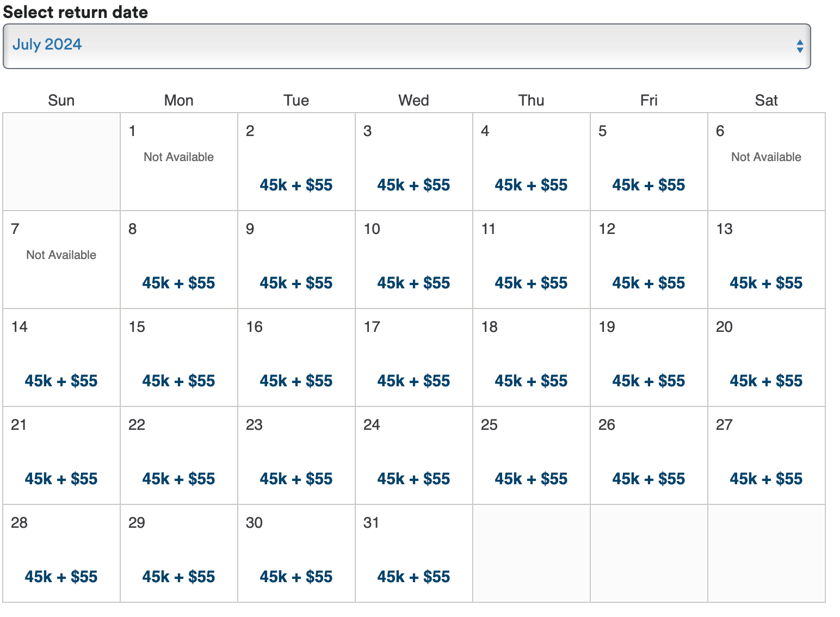Viewport: 840px width, 617px height.
Task: Select July 27 Saturday fare
Action: click(766, 479)
